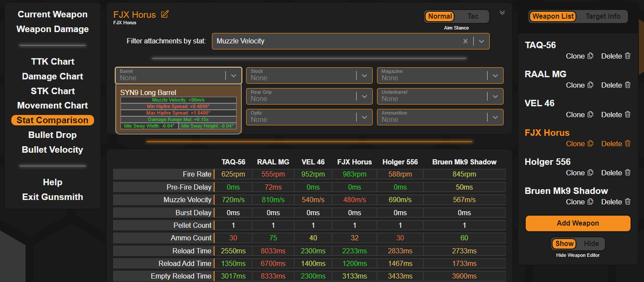Delete the VEL 46 weapon
644x282 pixels.
(x=616, y=114)
